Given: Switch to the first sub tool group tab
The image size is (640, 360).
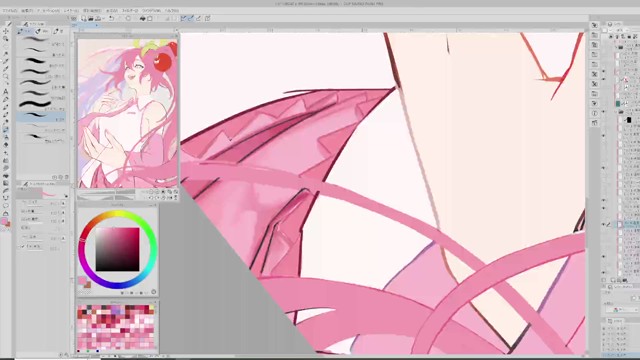Looking at the screenshot, I should 24,31.
